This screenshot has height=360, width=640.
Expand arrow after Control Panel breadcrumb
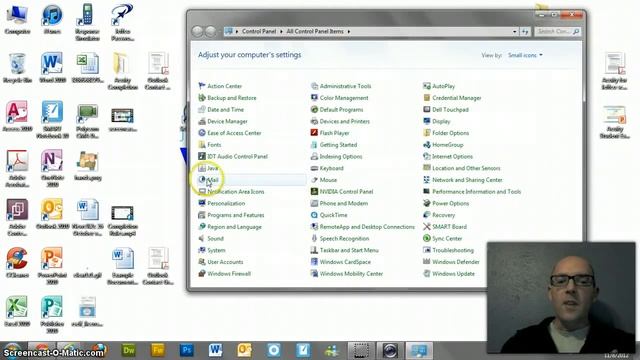(x=281, y=31)
